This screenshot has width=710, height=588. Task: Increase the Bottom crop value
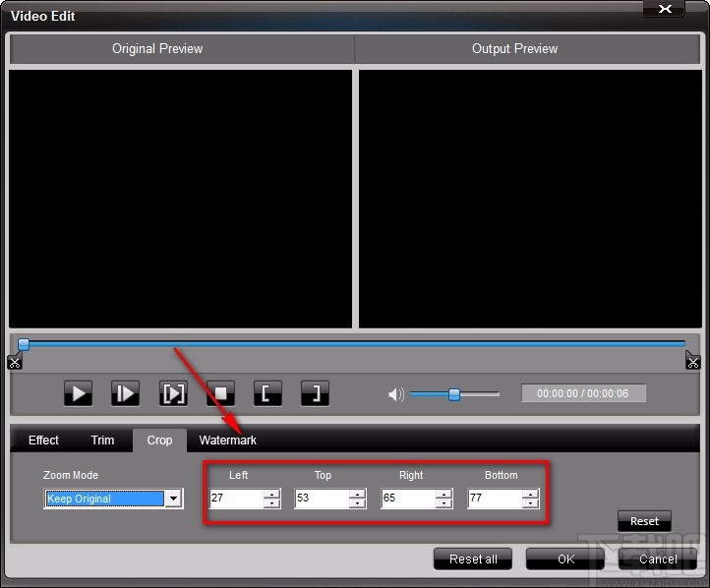click(x=530, y=494)
